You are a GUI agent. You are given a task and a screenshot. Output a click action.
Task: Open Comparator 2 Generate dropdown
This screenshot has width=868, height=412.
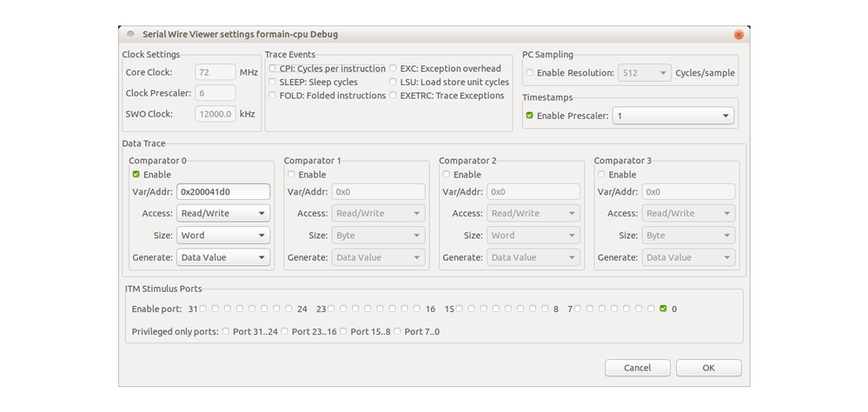click(x=533, y=257)
